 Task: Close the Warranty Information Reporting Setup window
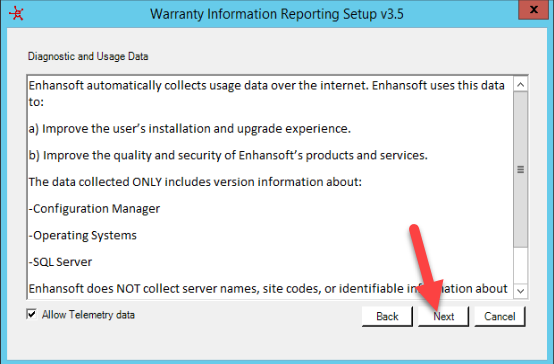(533, 10)
